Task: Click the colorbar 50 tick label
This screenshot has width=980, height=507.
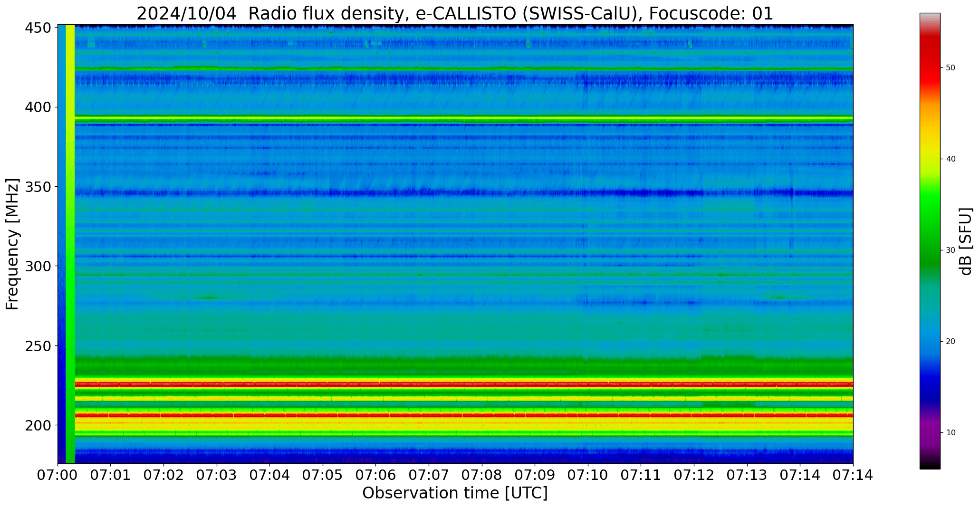Action: click(x=951, y=68)
